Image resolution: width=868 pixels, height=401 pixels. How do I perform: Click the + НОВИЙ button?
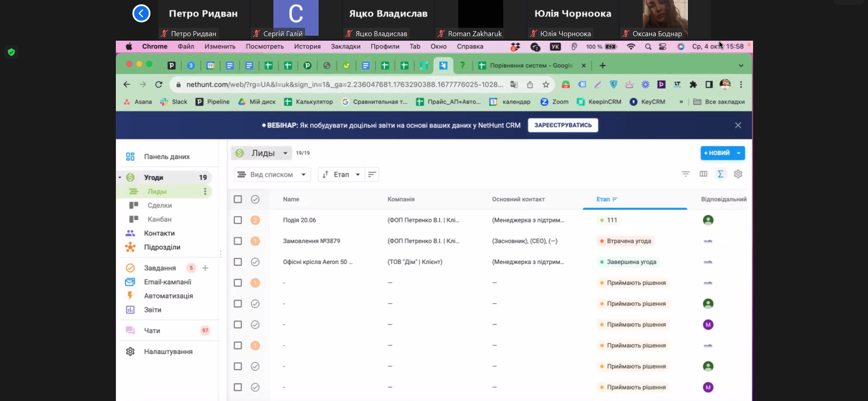717,153
